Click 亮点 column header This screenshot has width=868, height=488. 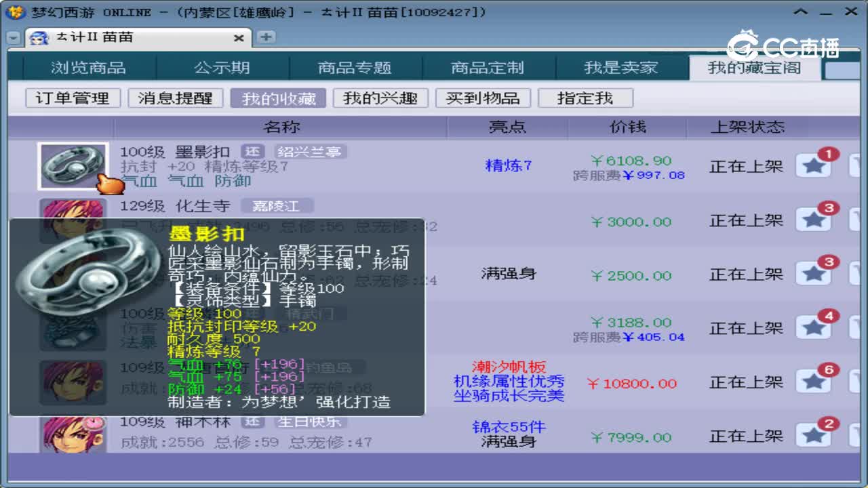point(508,127)
